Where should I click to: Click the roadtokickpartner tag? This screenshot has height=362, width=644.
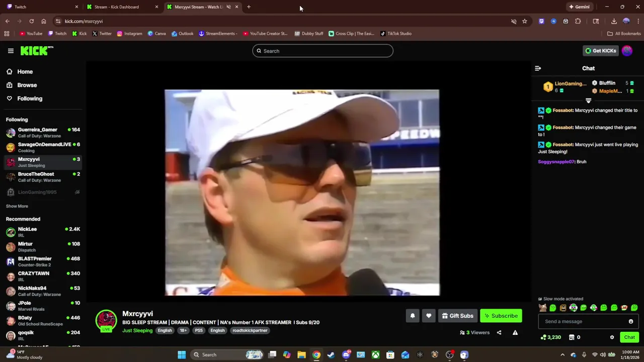pyautogui.click(x=250, y=330)
